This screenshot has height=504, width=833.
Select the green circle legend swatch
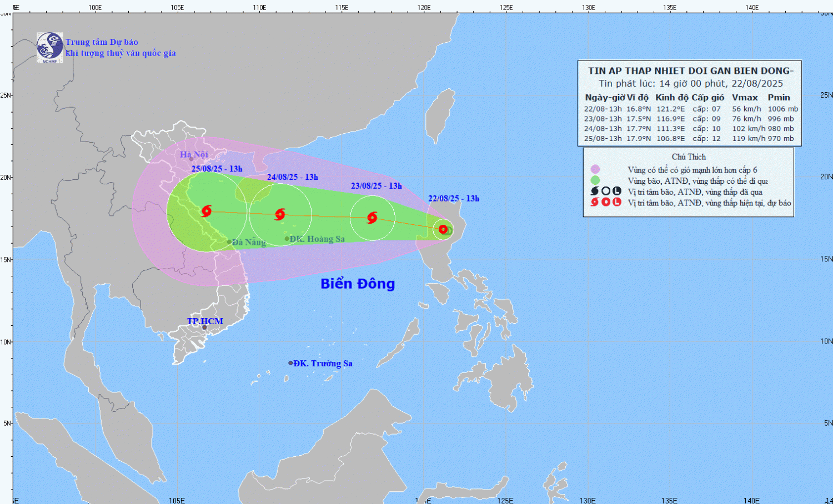tap(595, 180)
